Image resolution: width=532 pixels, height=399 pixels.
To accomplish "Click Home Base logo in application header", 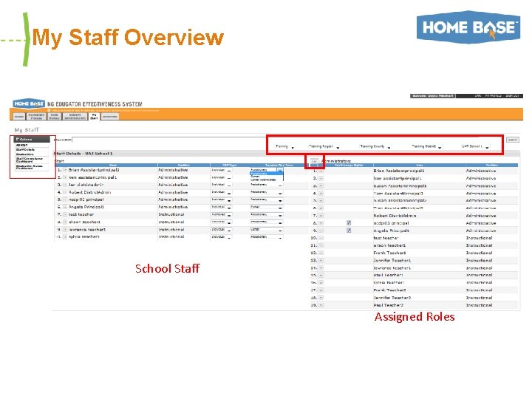I will tap(29, 103).
